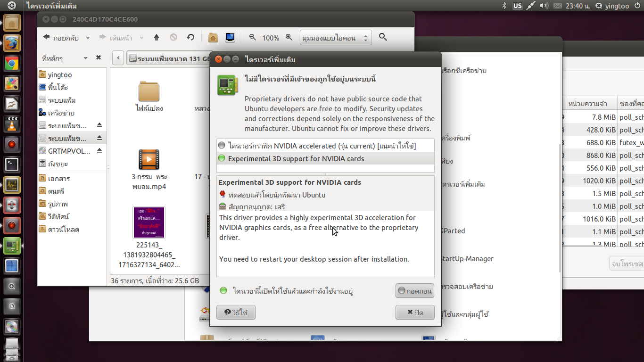Viewport: 644px width, 362px height.
Task: Open the network indicator in top panel
Action: point(531,6)
